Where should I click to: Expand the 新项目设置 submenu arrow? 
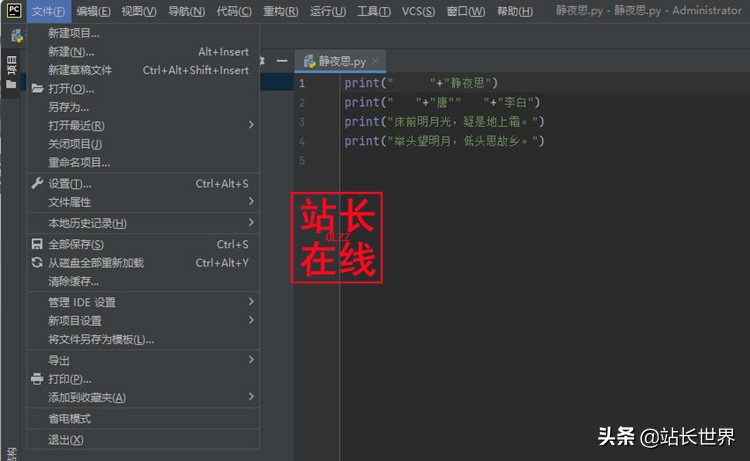(x=251, y=320)
